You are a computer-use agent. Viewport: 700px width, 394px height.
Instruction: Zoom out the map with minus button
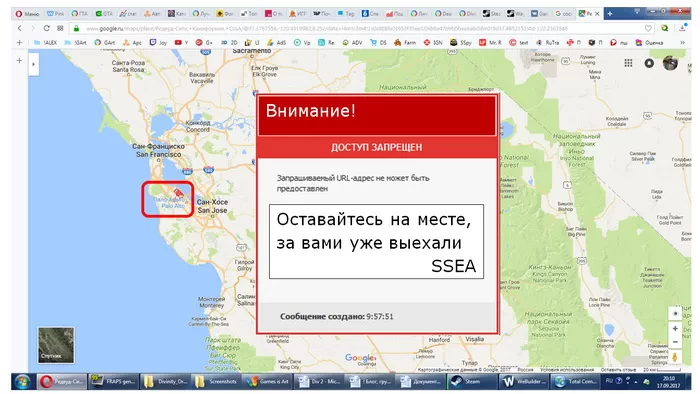coord(675,342)
